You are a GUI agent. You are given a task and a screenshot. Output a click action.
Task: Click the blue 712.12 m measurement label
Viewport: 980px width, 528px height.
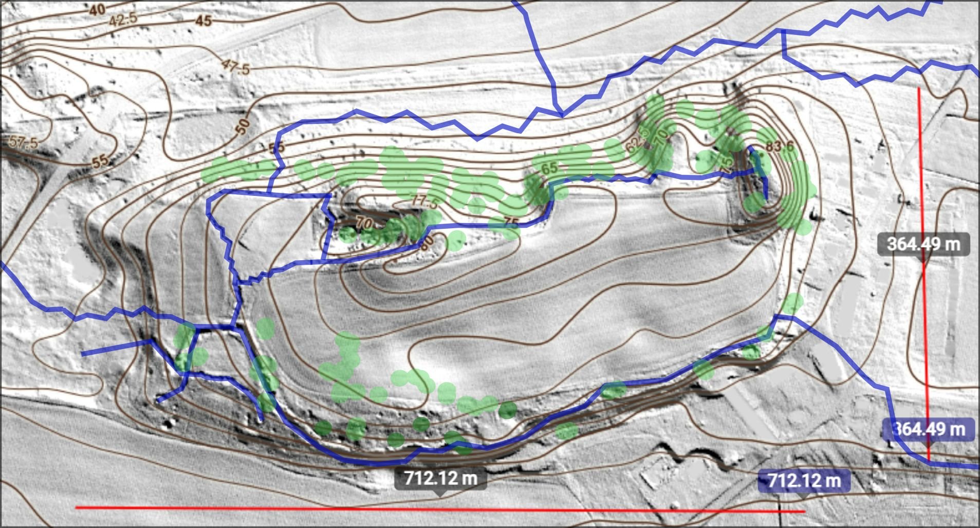804,481
